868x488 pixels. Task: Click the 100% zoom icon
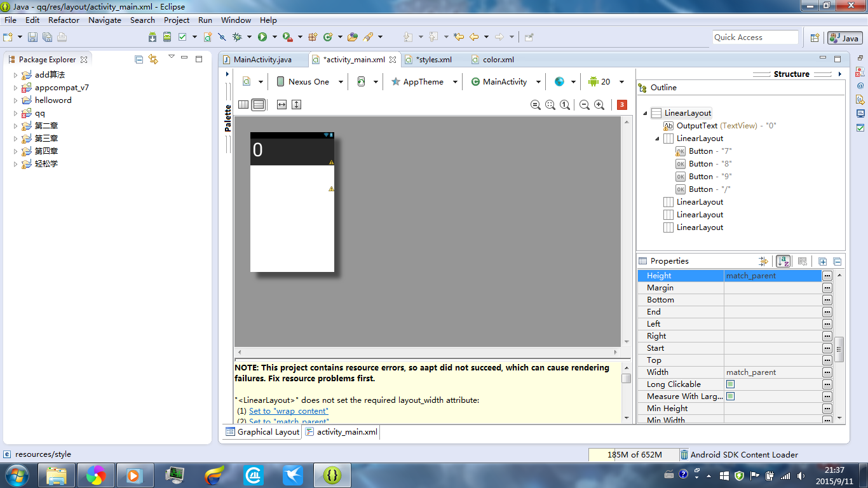point(564,105)
